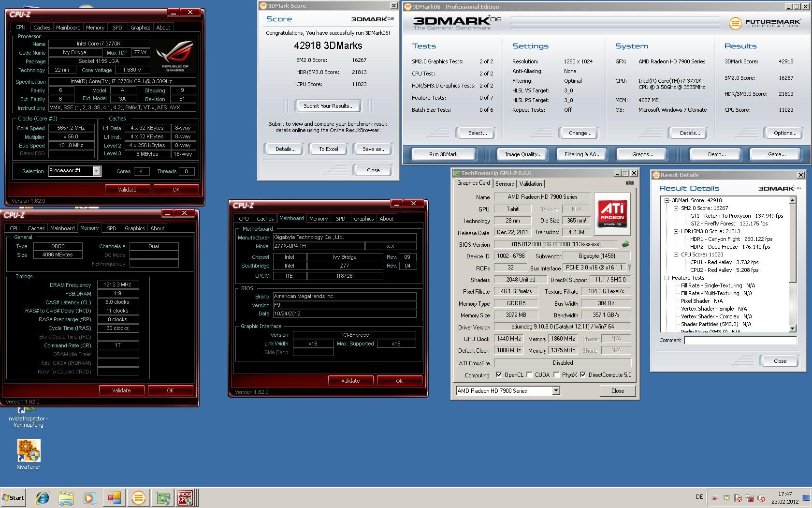Image resolution: width=812 pixels, height=508 pixels.
Task: Click the ROG Republic of Gamers logo
Action: 175,56
